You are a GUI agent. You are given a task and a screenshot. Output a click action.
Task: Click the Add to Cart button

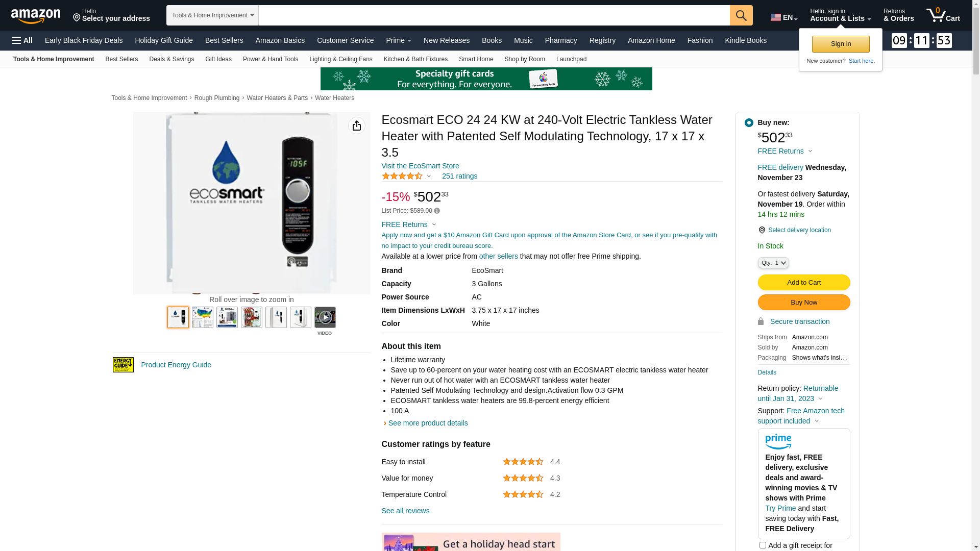click(x=804, y=283)
